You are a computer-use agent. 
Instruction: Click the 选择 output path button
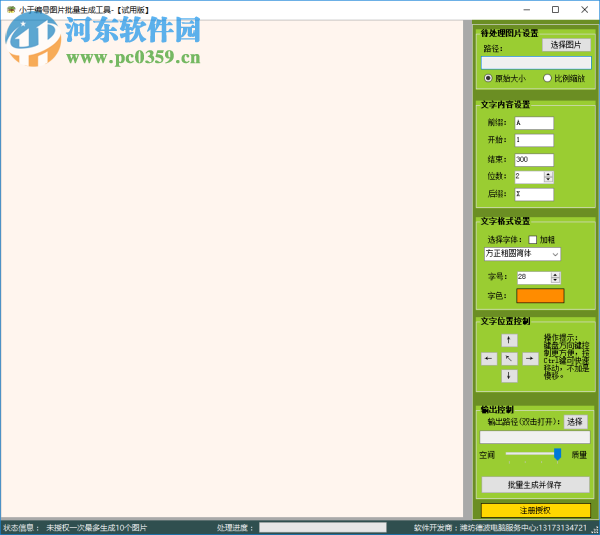point(575,422)
